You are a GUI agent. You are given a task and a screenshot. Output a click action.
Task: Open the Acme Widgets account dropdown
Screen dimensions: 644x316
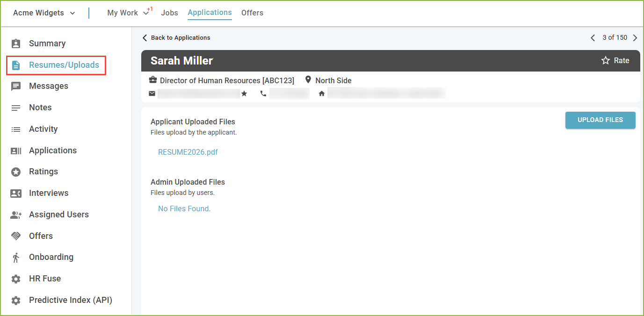44,13
